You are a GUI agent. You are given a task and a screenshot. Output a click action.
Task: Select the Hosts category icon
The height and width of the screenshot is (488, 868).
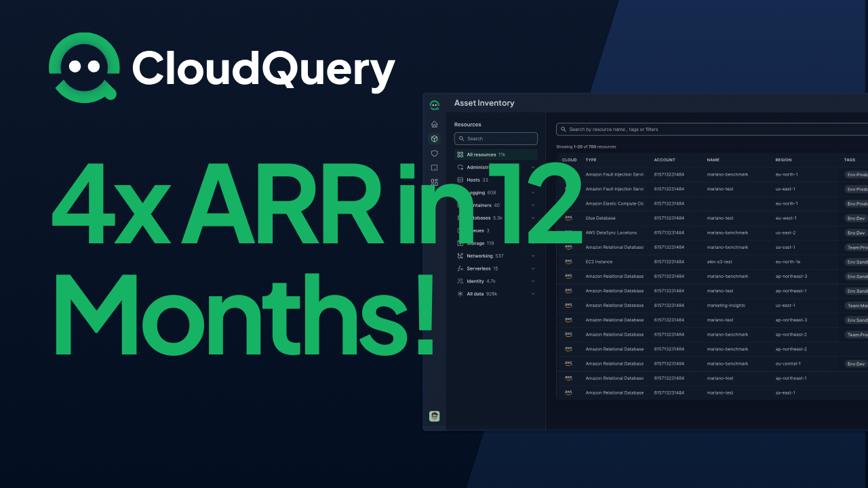click(x=460, y=180)
